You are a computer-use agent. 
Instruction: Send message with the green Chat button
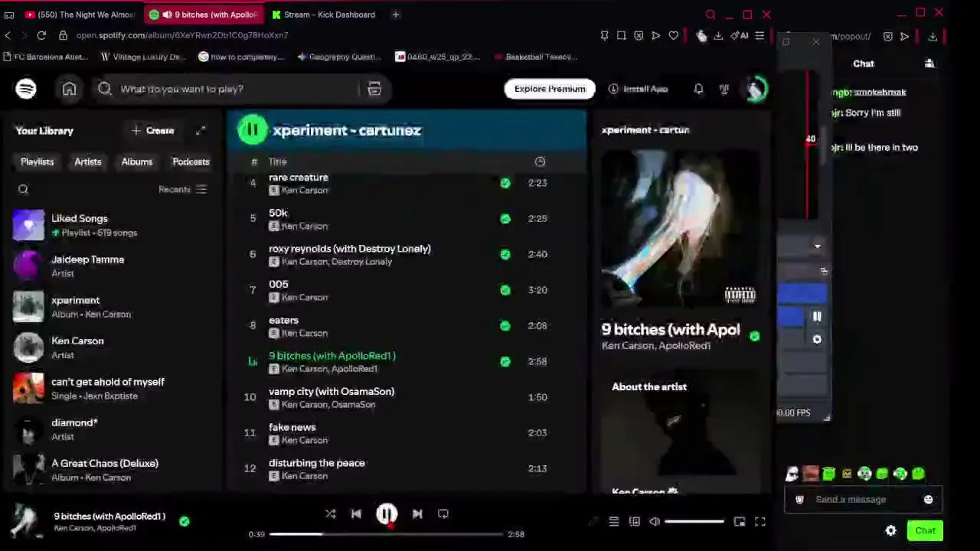click(926, 530)
